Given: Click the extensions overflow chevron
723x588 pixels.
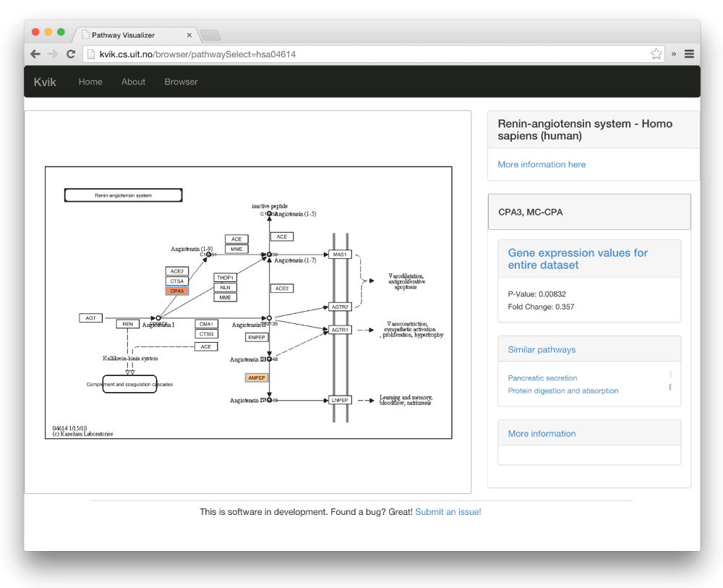Looking at the screenshot, I should pos(674,54).
